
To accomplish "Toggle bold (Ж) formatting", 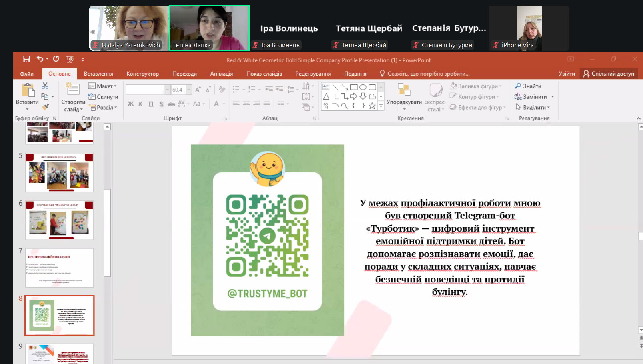I will click(x=130, y=104).
